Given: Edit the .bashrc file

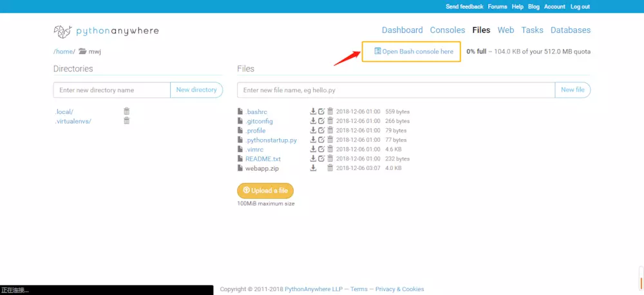Looking at the screenshot, I should (321, 111).
